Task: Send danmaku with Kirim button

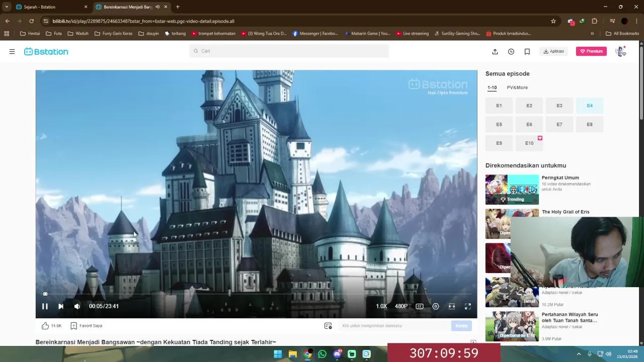Action: coord(461,326)
